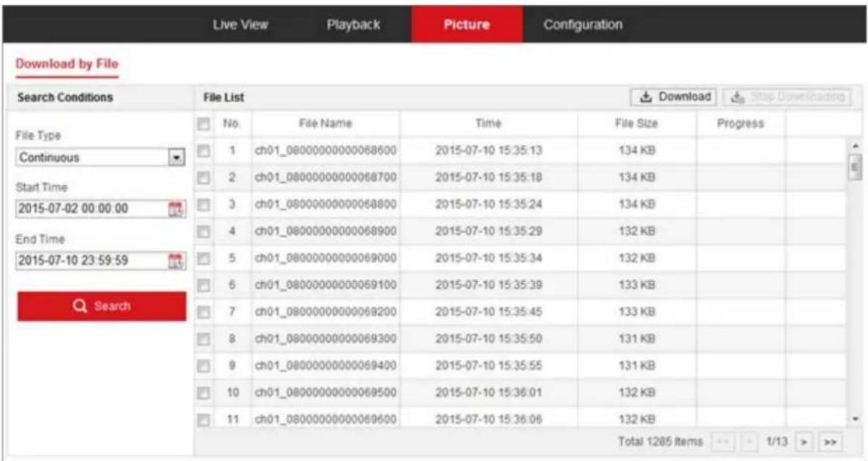Click time 2015-07-10 15:36:06
The image size is (868, 461).
click(x=488, y=419)
